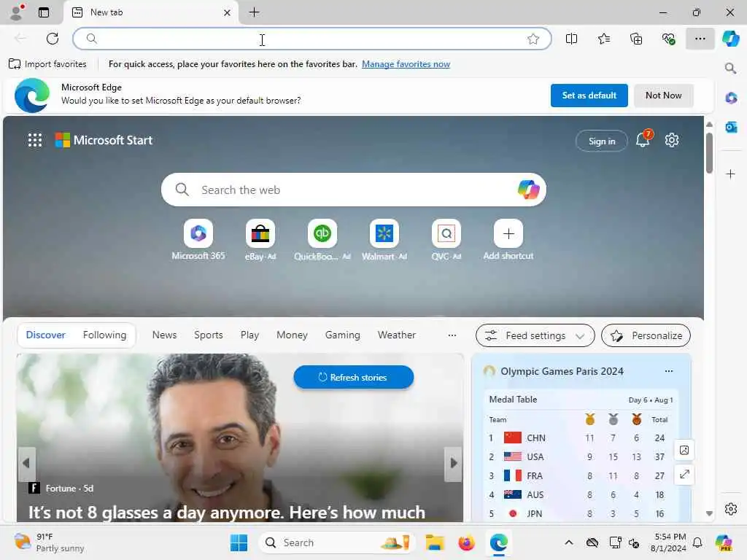Click Set as default button
The height and width of the screenshot is (560, 747).
(x=589, y=96)
